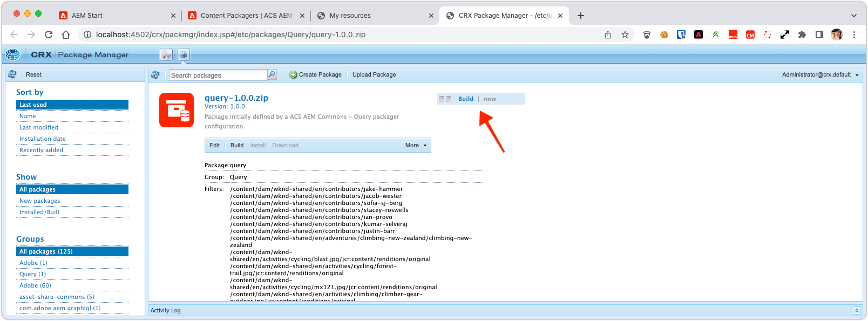Click refresh icon beside Reset
Image resolution: width=868 pixels, height=321 pixels.
tap(12, 74)
